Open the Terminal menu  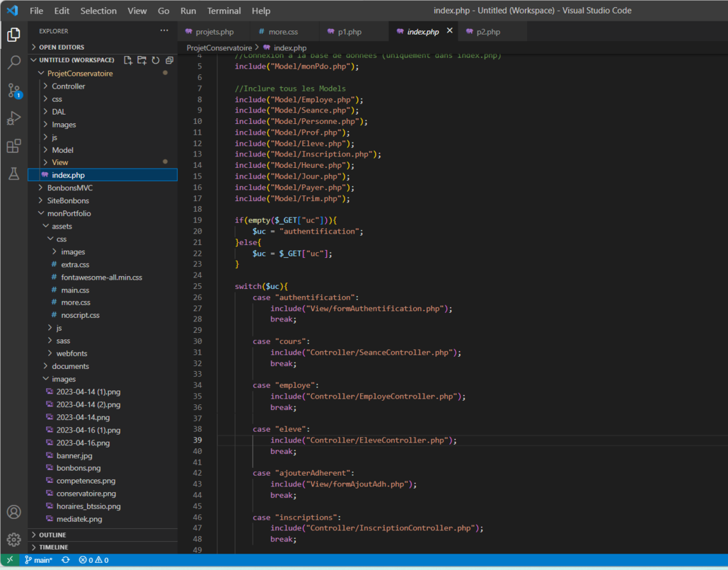224,11
